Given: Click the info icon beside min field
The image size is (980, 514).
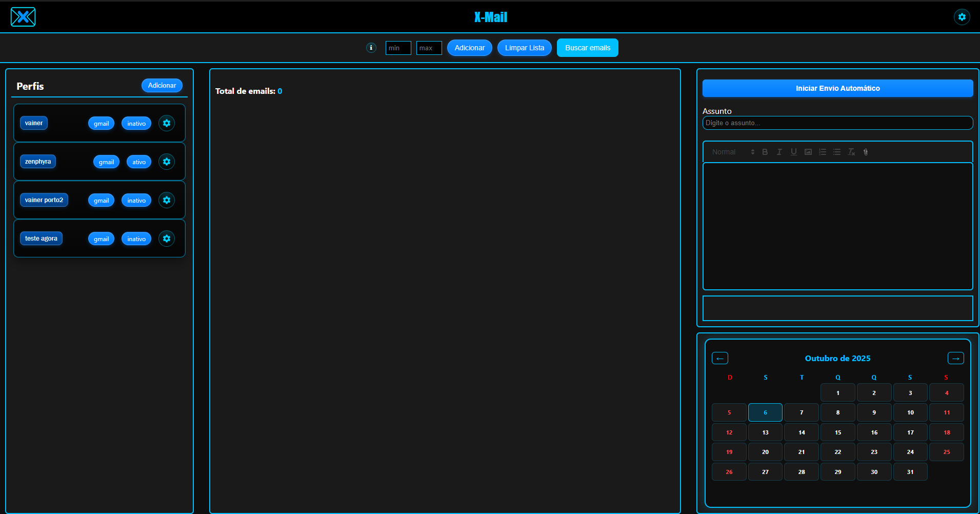Looking at the screenshot, I should point(371,48).
